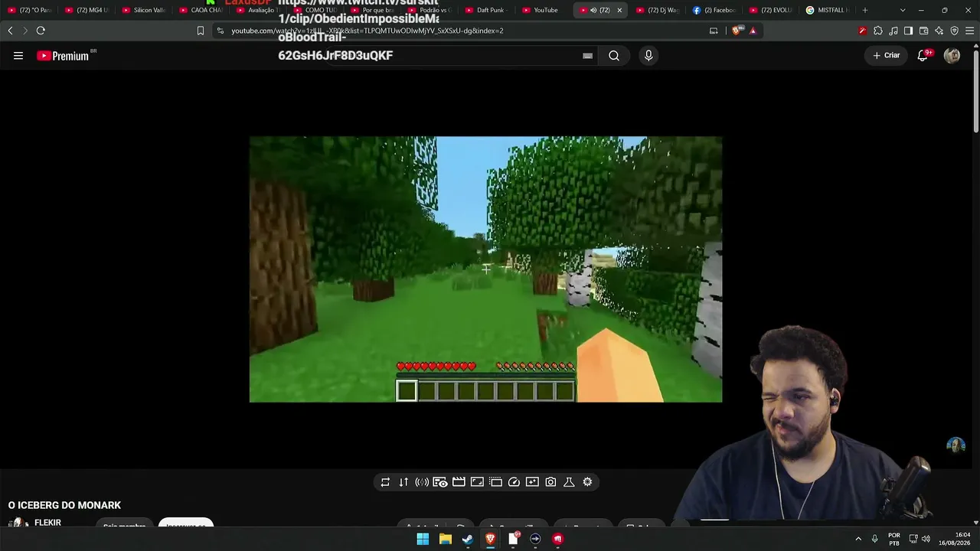Screen dimensions: 980x551
Task: Open the media control music-note icon
Action: pos(893,31)
